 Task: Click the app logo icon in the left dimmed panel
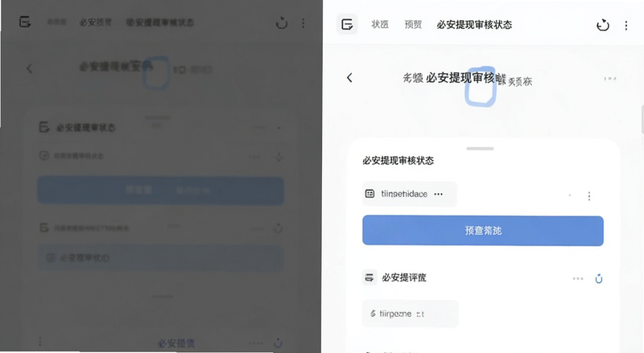pos(25,22)
